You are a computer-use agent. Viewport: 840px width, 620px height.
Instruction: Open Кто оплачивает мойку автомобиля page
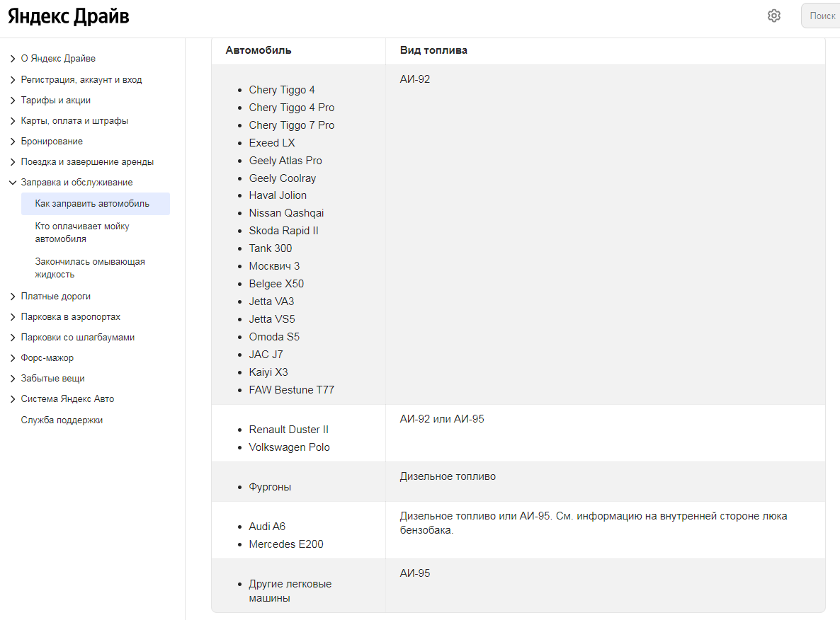pos(82,232)
